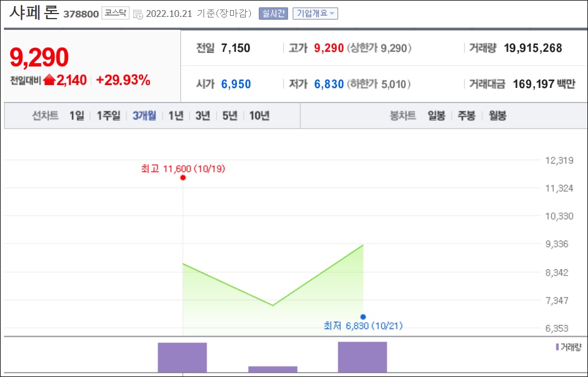
Task: Click the opening price 6,950
Action: coord(236,84)
